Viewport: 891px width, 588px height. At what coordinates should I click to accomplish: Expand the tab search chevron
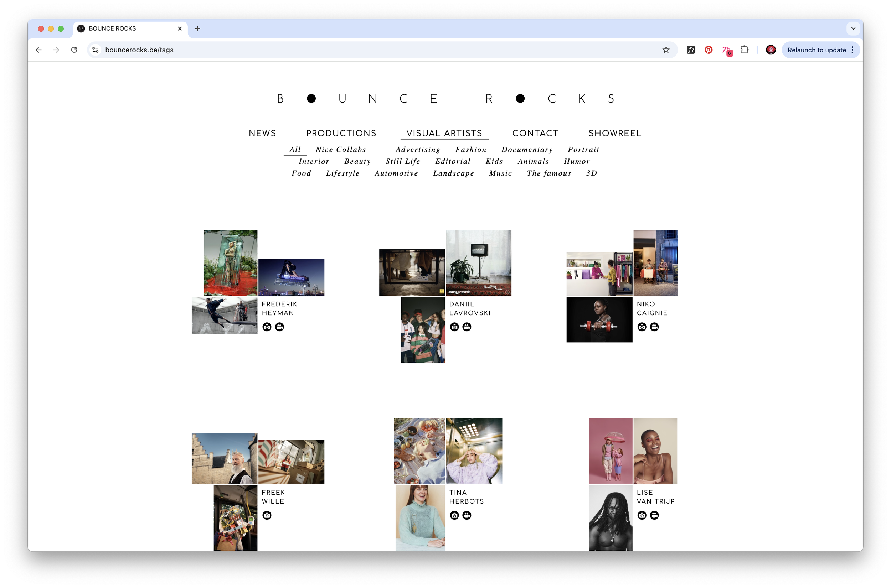tap(853, 28)
